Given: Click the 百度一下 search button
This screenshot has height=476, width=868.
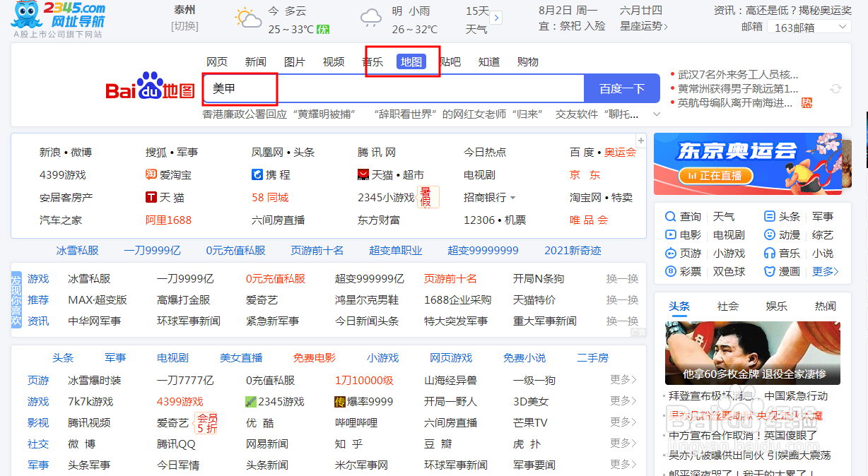Looking at the screenshot, I should (622, 88).
